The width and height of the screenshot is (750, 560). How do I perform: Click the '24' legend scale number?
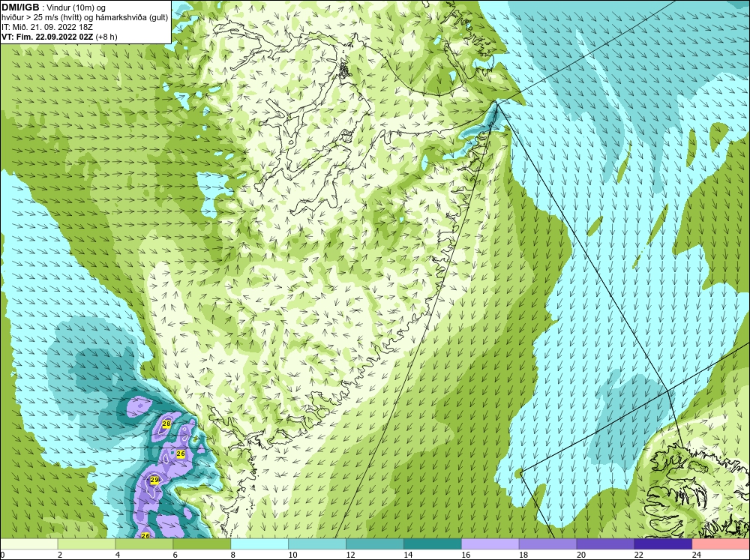tap(696, 555)
